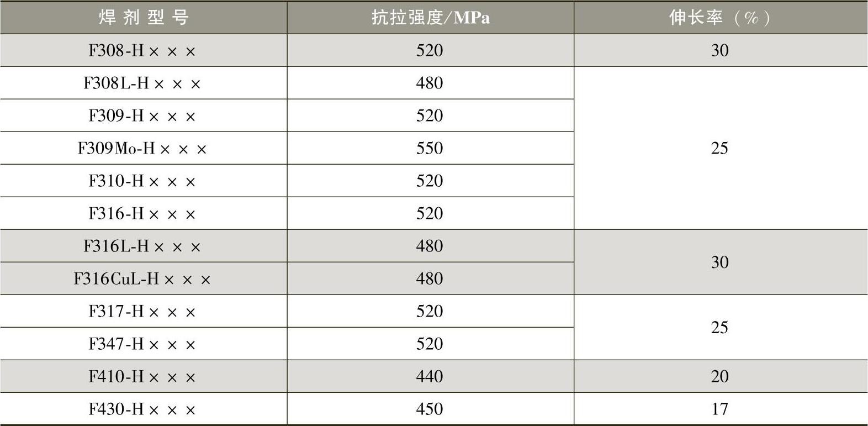This screenshot has height=426, width=868.
Task: Select the F316CuL-H××× cell
Action: pos(142,279)
